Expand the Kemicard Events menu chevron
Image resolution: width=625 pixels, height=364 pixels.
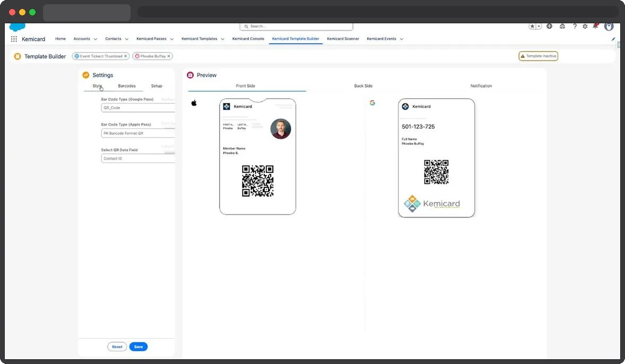(x=402, y=39)
